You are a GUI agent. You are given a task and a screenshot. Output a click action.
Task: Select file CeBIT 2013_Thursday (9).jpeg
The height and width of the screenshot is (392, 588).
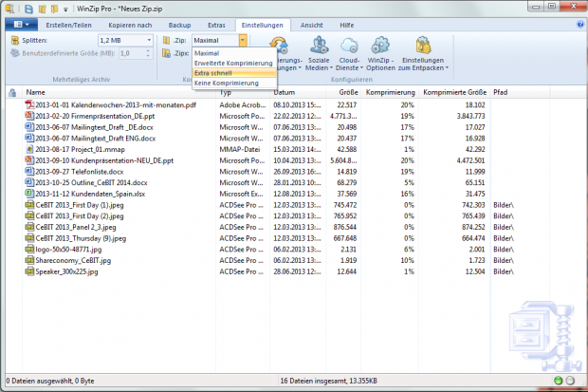coord(81,238)
